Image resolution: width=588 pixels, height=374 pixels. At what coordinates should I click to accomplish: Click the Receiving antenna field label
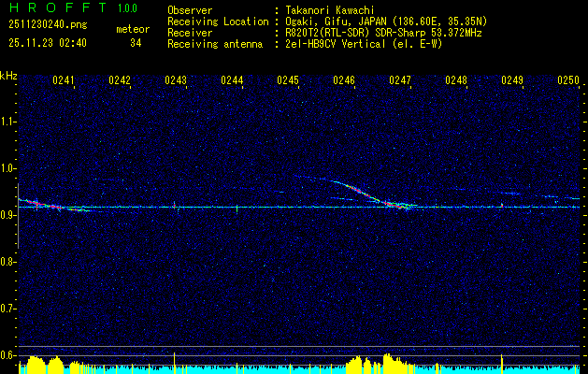pos(215,44)
